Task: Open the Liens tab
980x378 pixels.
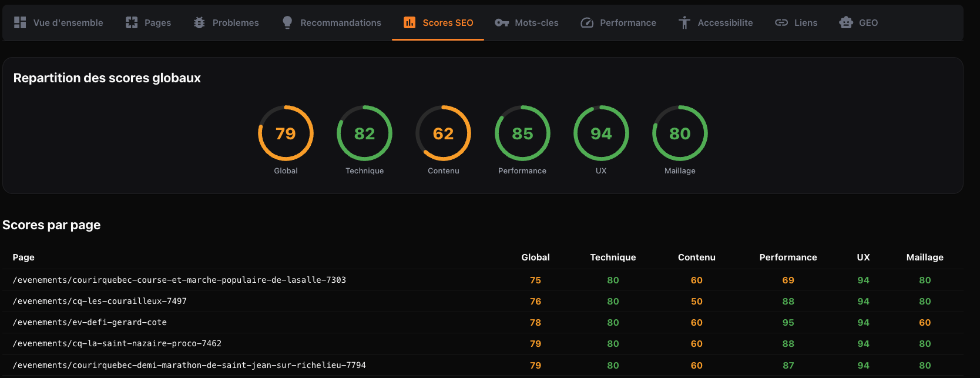Action: point(796,22)
